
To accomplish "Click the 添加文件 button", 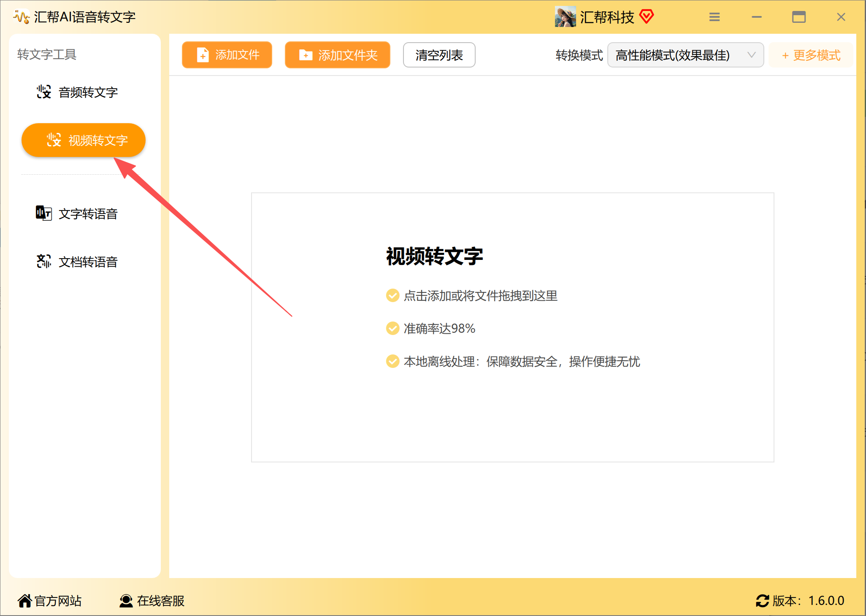I will coord(227,55).
